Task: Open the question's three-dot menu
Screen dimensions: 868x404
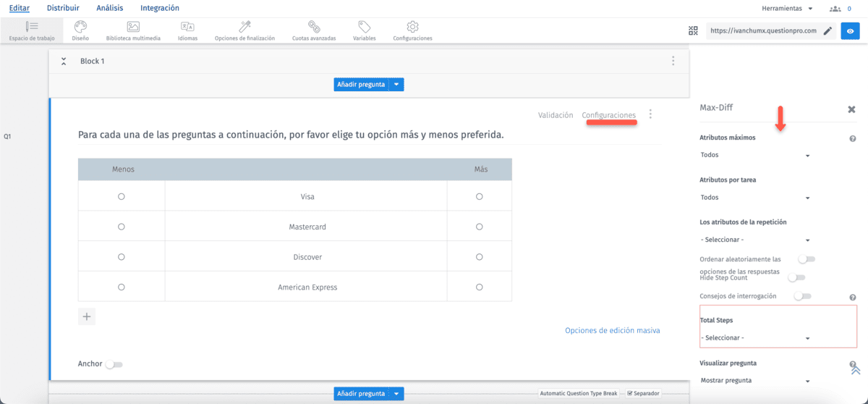Action: click(650, 114)
